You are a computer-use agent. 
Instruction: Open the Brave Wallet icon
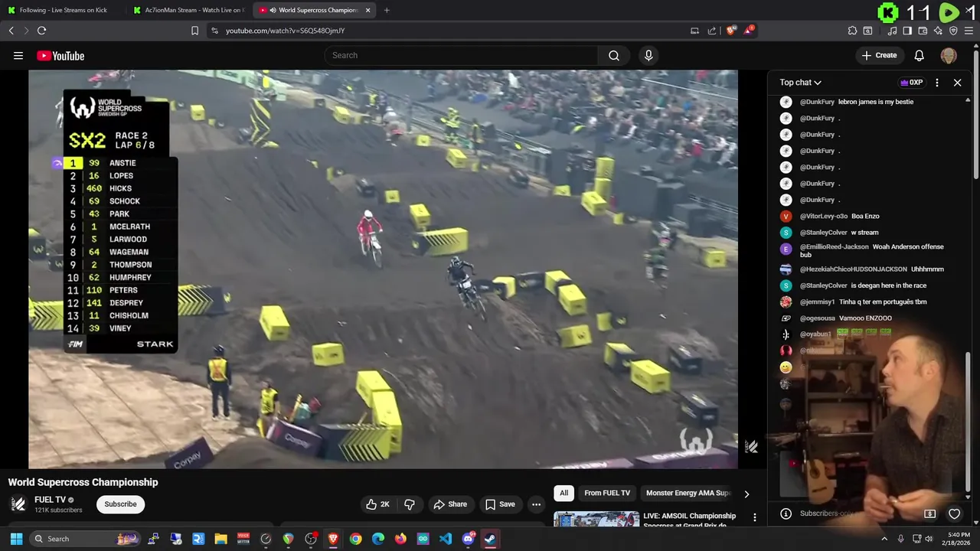point(923,31)
